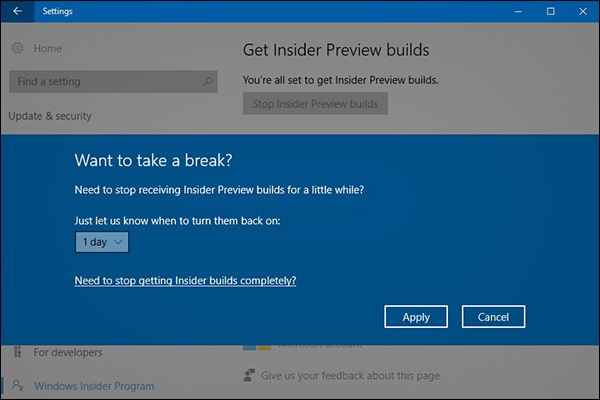Click Stop Insider Preview builds button
Image resolution: width=600 pixels, height=400 pixels.
tap(315, 103)
